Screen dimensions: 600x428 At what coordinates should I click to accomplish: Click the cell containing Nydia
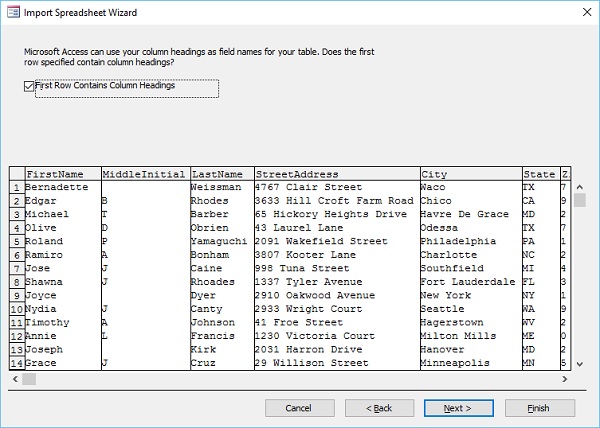(x=63, y=309)
